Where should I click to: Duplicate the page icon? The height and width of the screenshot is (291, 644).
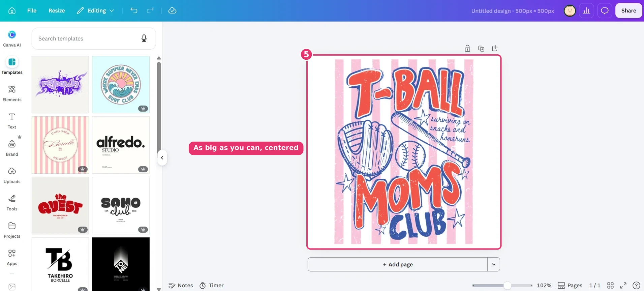[x=481, y=48]
